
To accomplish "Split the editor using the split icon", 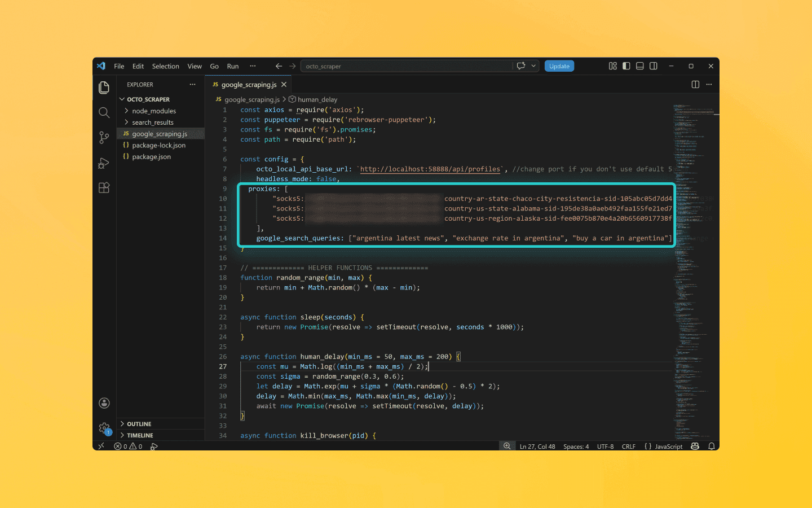I will tap(695, 84).
